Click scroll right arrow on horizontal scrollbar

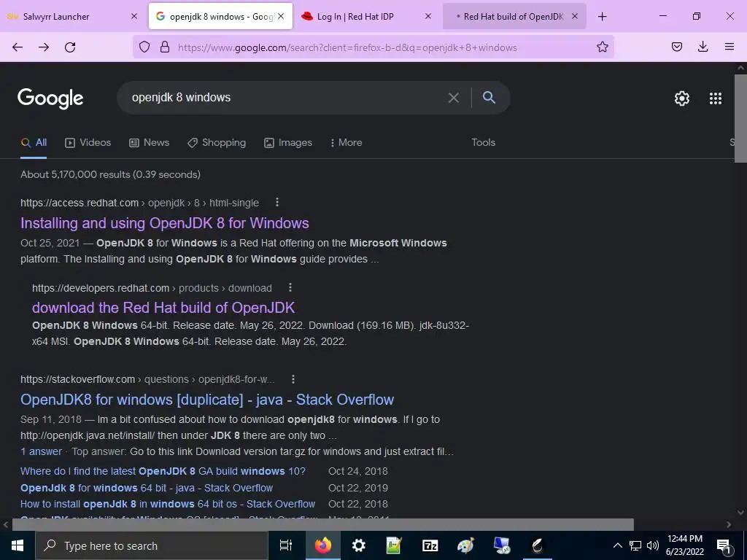click(x=729, y=524)
